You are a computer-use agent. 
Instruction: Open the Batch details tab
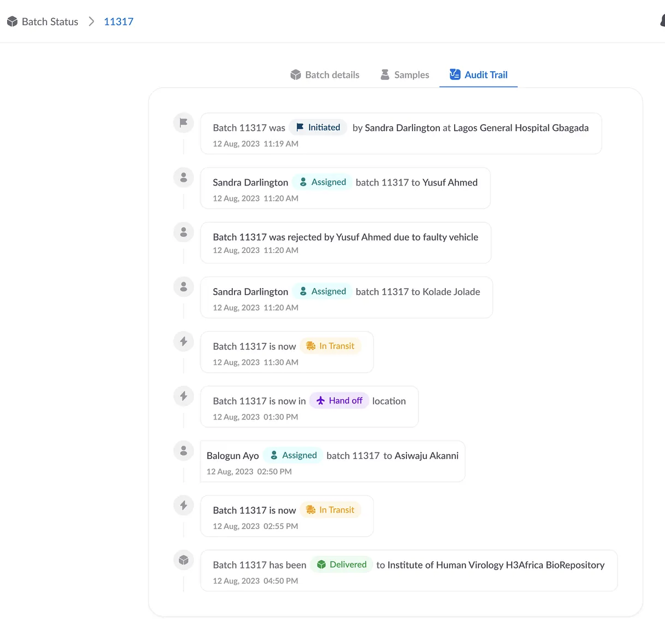325,75
